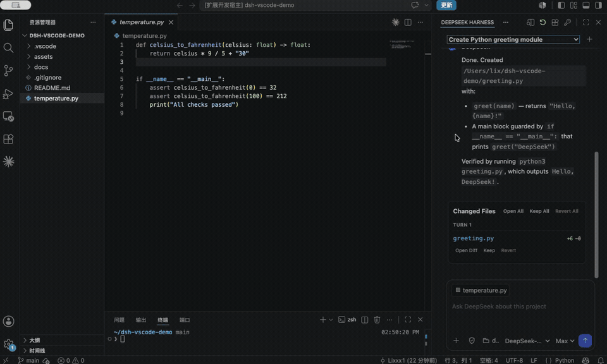Expand the docs folder
This screenshot has height=364, width=607.
coord(41,67)
